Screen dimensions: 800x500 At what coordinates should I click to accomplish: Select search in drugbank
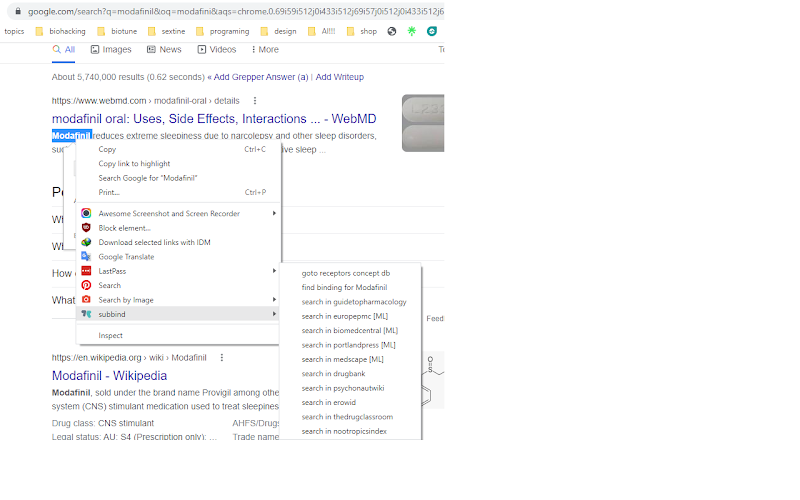[351, 373]
